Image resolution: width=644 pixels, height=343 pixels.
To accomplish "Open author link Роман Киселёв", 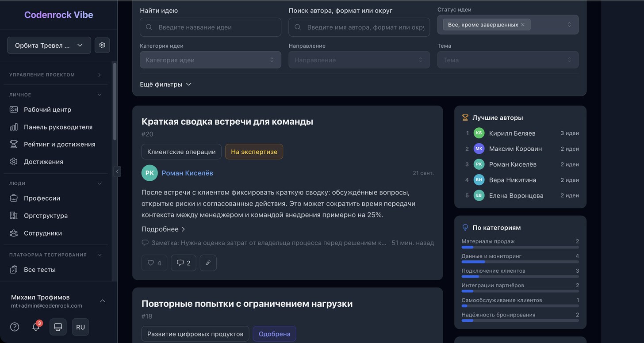I will coord(188,173).
